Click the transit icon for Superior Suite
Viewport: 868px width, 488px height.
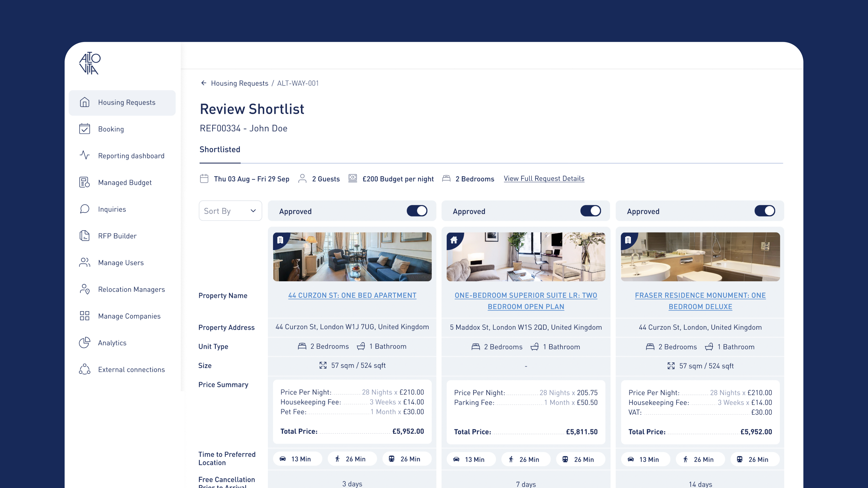tap(565, 459)
